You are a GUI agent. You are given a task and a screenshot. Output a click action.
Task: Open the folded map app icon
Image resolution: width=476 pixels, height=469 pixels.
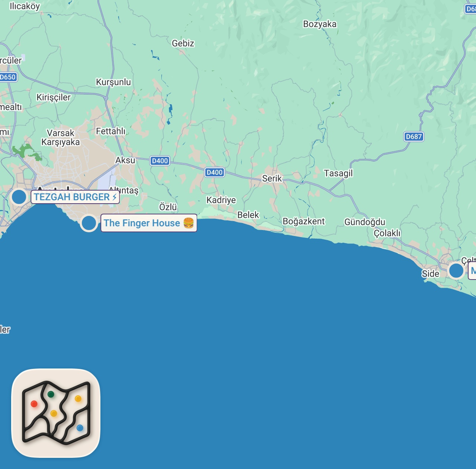56,413
